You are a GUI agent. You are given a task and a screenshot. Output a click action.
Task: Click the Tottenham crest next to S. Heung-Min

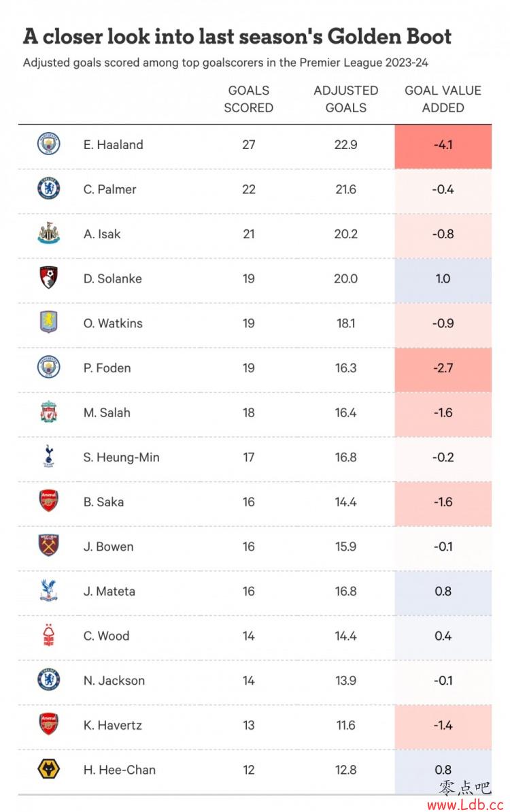[49, 457]
